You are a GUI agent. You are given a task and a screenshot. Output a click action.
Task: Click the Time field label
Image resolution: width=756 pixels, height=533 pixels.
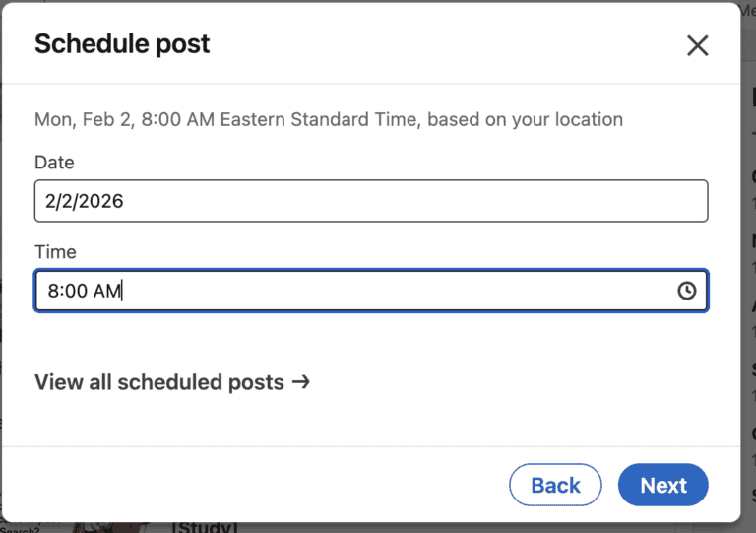coord(55,252)
